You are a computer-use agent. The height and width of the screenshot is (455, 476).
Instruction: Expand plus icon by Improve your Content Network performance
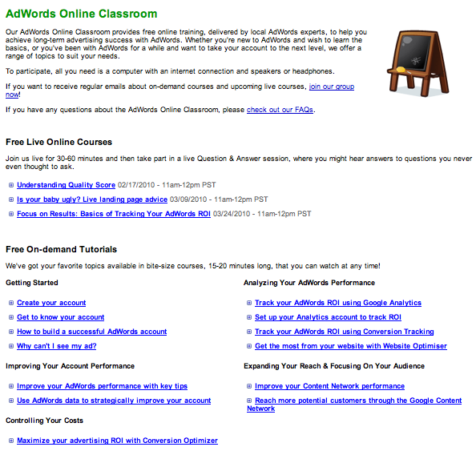click(x=249, y=386)
